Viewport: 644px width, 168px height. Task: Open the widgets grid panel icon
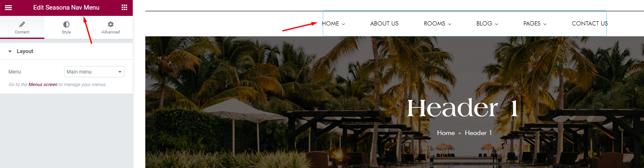pyautogui.click(x=124, y=8)
